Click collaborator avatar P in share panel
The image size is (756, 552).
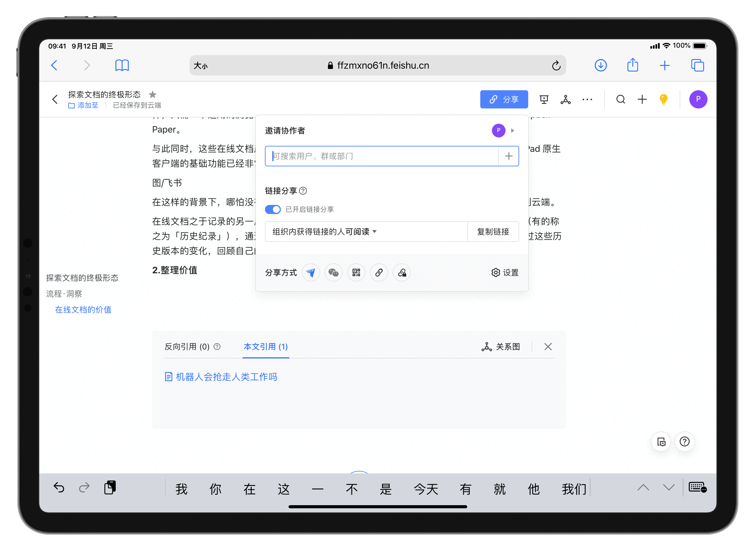[x=498, y=130]
